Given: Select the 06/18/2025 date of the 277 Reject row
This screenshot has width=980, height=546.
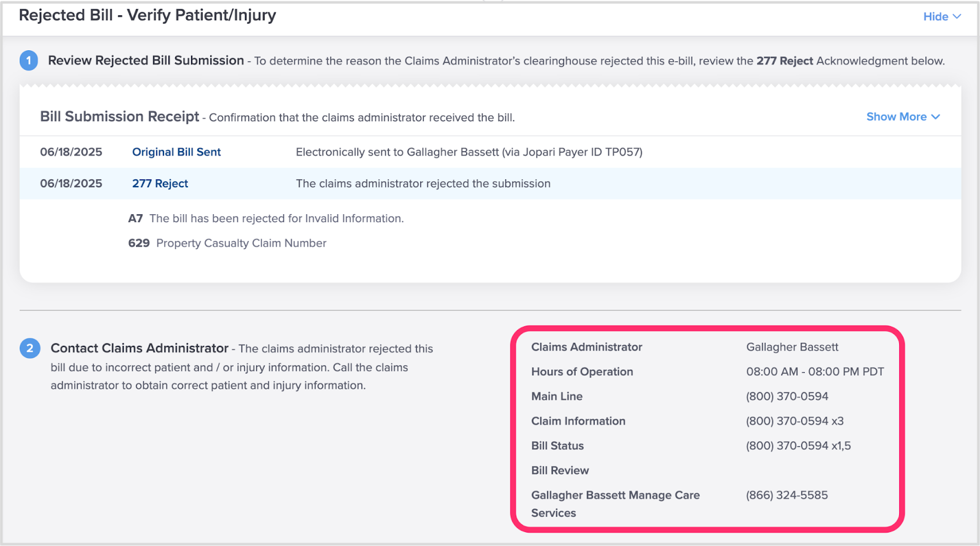Looking at the screenshot, I should click(71, 184).
